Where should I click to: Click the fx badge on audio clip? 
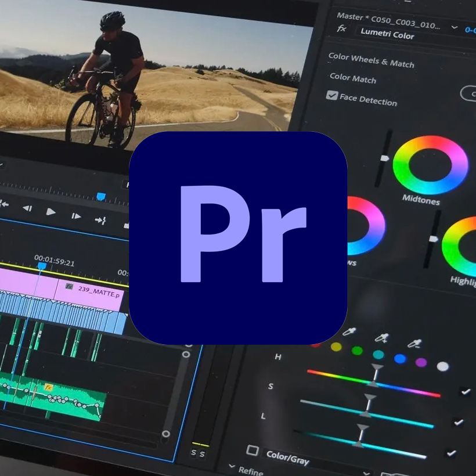point(49,387)
